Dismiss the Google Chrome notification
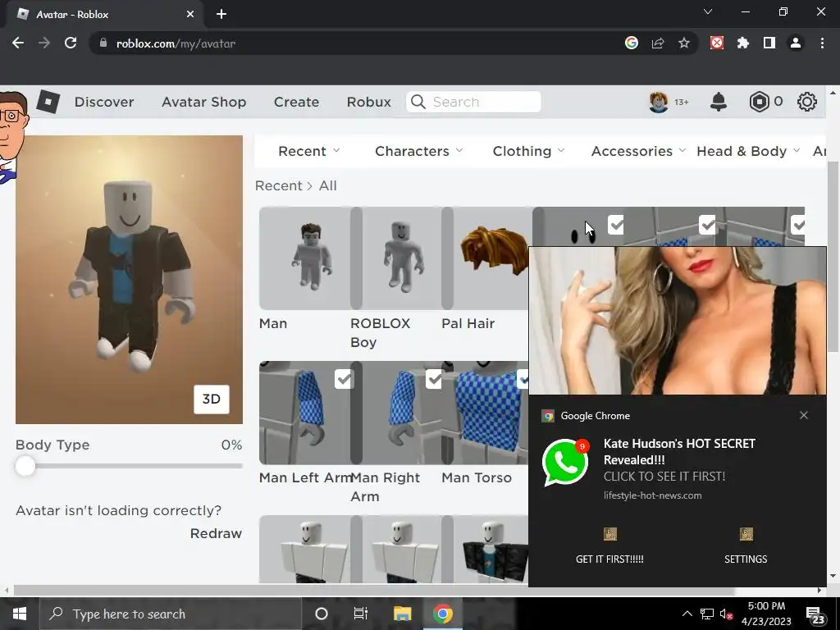This screenshot has height=630, width=840. point(804,415)
